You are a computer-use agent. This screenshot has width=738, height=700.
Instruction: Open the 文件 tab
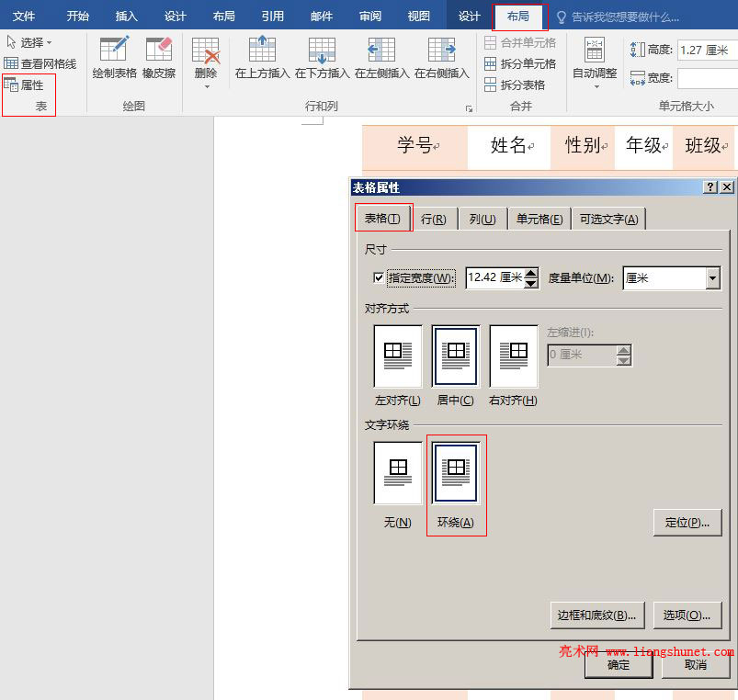pyautogui.click(x=24, y=17)
